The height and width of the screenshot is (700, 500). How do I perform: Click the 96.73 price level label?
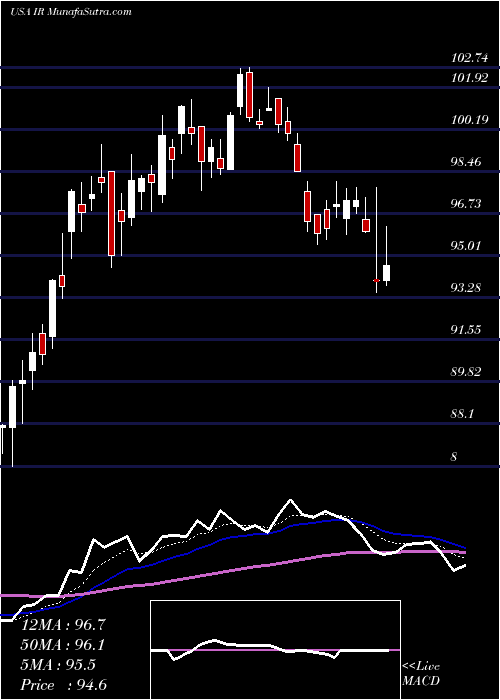click(466, 204)
